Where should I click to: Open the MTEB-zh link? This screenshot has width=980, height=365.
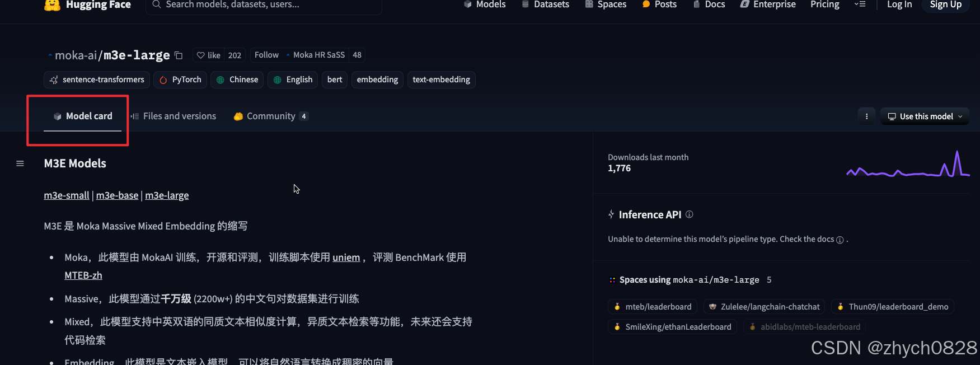[83, 275]
